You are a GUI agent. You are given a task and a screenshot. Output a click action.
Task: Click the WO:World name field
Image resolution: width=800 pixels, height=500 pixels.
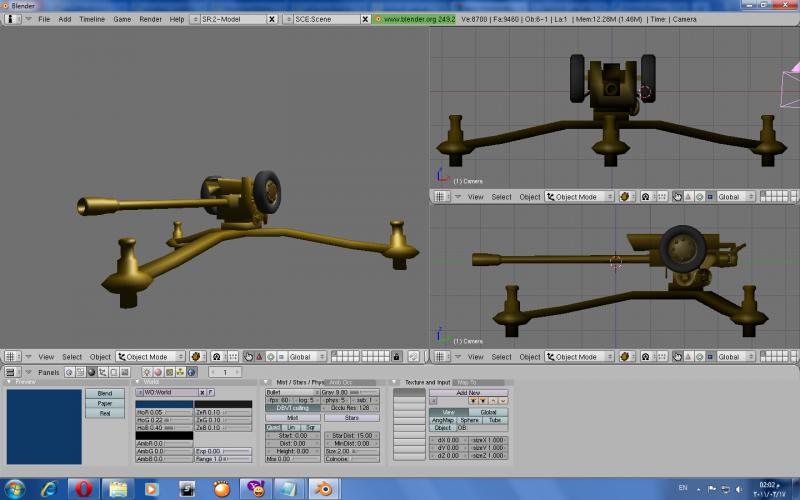[x=168, y=393]
